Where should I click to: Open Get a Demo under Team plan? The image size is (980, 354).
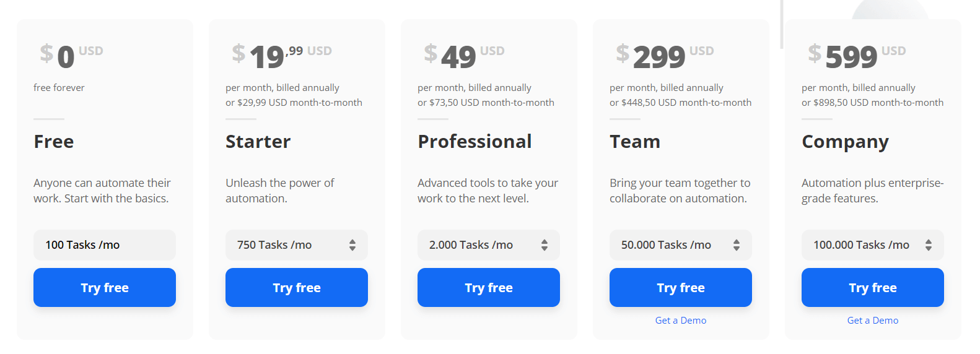click(x=681, y=321)
